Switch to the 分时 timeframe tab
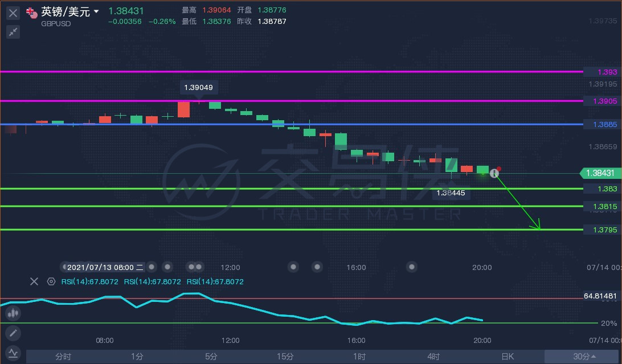The image size is (622, 364). click(x=63, y=357)
